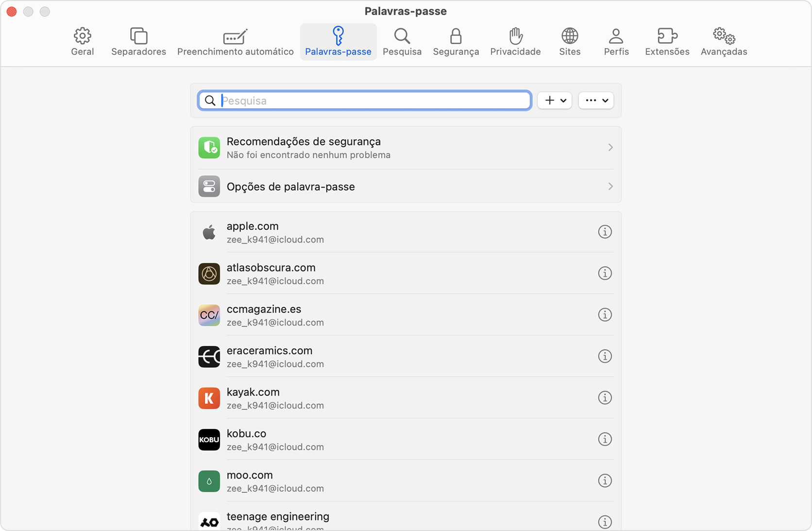Click the Apple logo icon for apple.com

coord(209,232)
